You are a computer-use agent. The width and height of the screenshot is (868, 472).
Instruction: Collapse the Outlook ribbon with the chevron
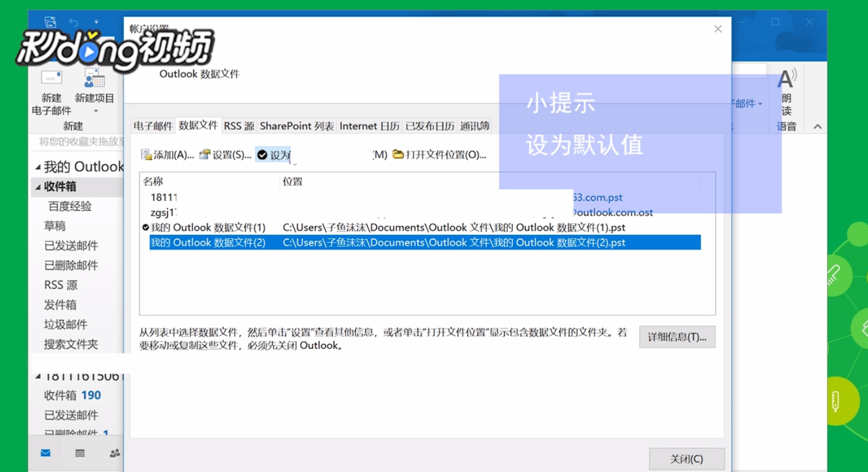point(817,127)
